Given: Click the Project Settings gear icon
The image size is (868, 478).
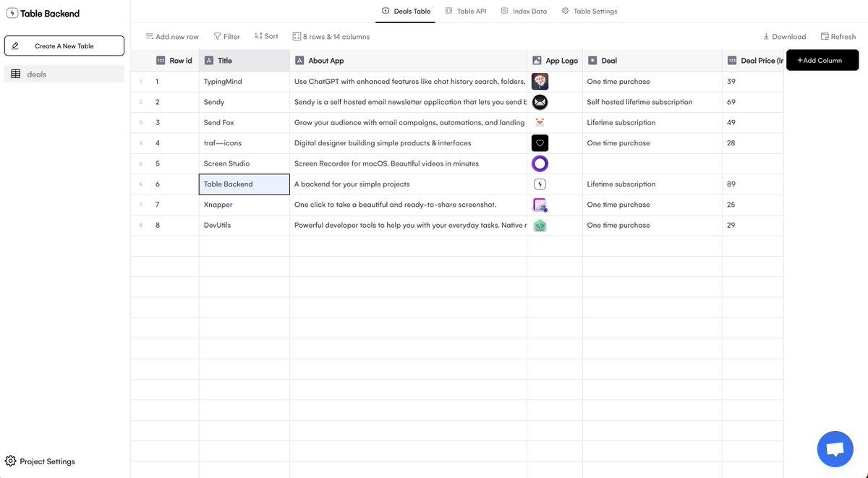Looking at the screenshot, I should pos(11,461).
